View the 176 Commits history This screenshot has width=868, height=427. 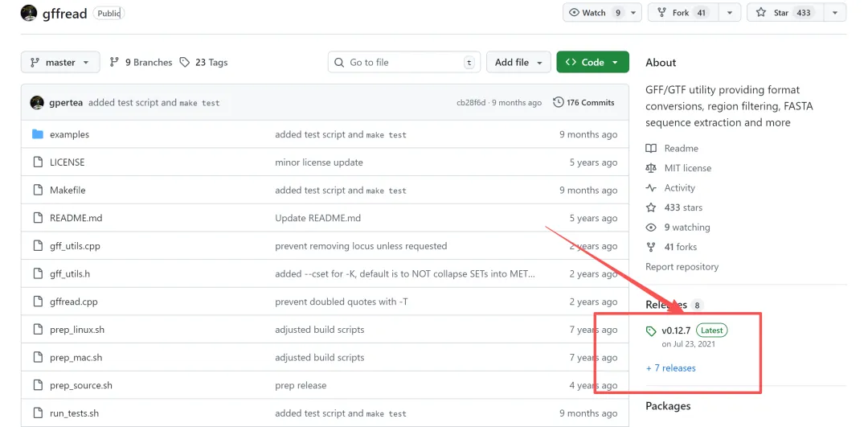(x=583, y=102)
